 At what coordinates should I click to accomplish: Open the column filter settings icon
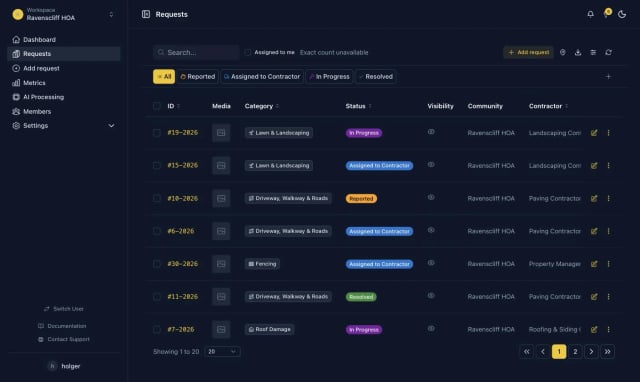(593, 52)
